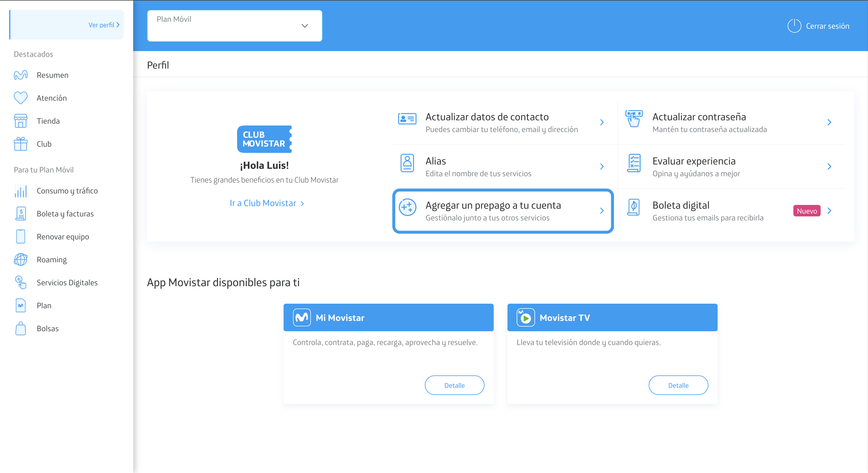Click the Movistar TV play logo icon
The image size is (868, 473).
click(526, 317)
